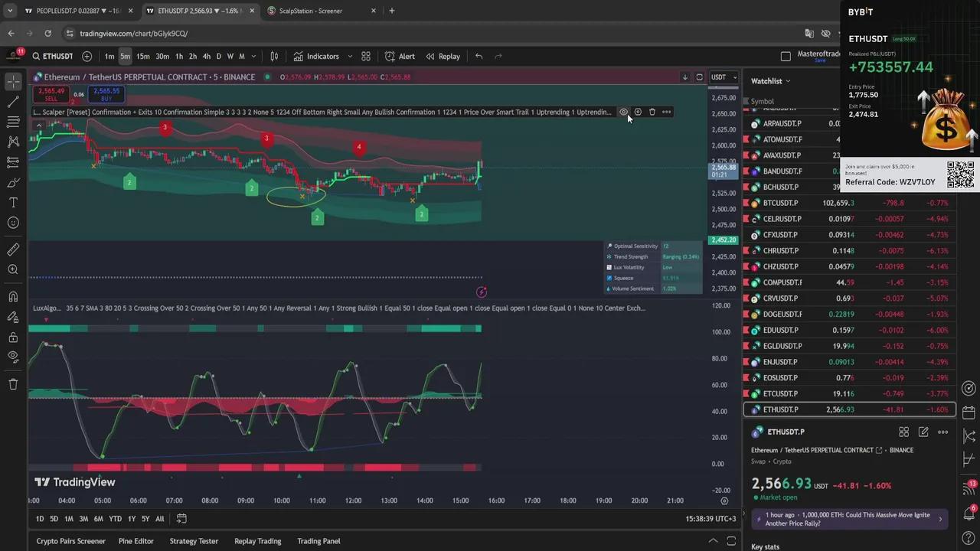
Task: Select BTCUSDT.P in the watchlist
Action: pos(850,203)
